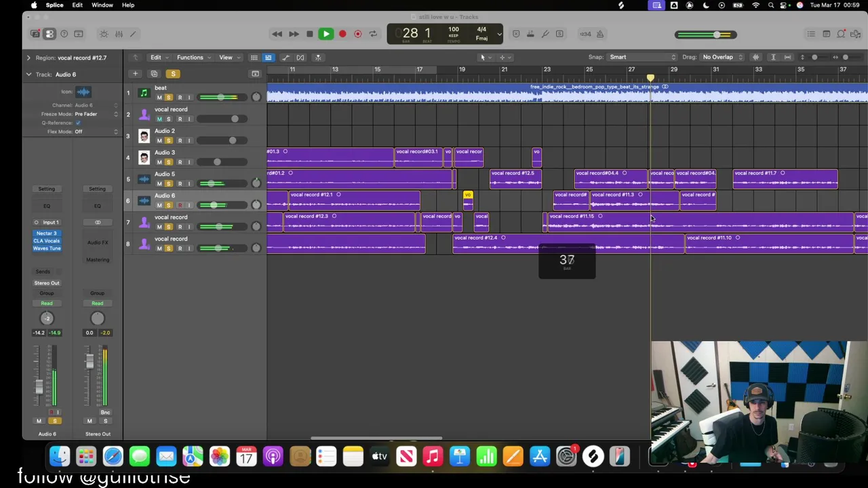
Task: Toggle the yellow global Solo S button
Action: [x=173, y=74]
